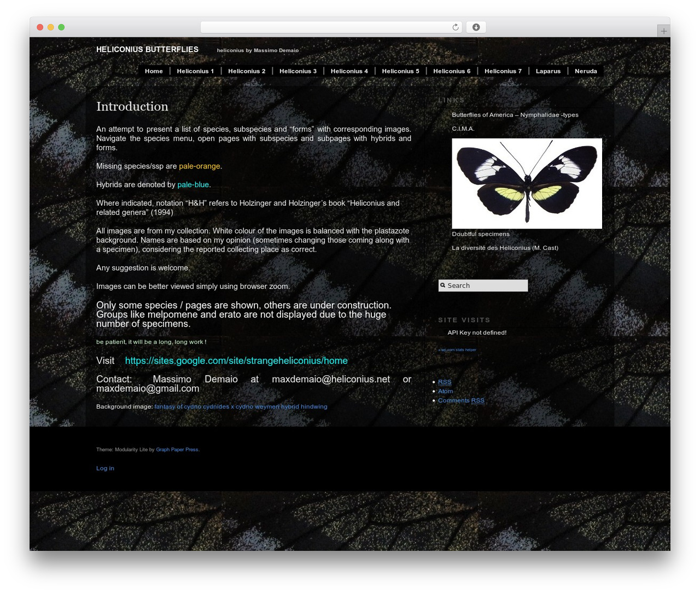Open the wp.com stats helper link
Image resolution: width=700 pixels, height=593 pixels.
pyautogui.click(x=457, y=350)
